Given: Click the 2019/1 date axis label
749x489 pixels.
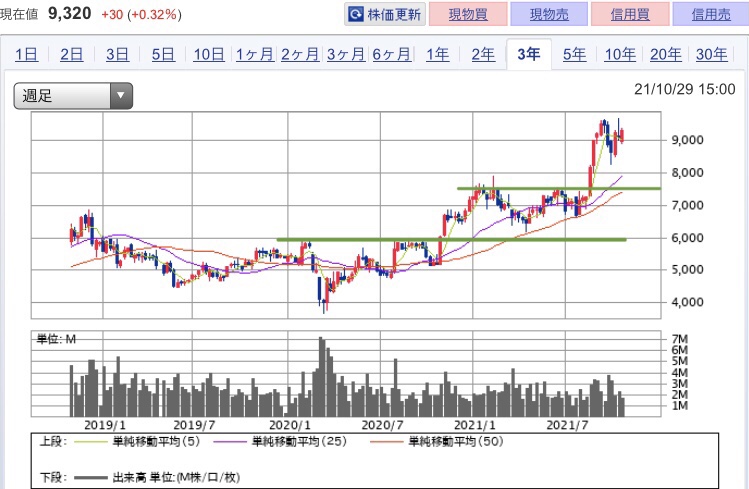Looking at the screenshot, I should tap(105, 425).
